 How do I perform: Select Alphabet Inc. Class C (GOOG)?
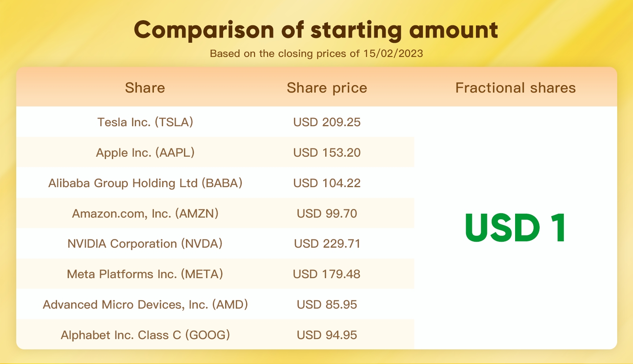click(145, 335)
